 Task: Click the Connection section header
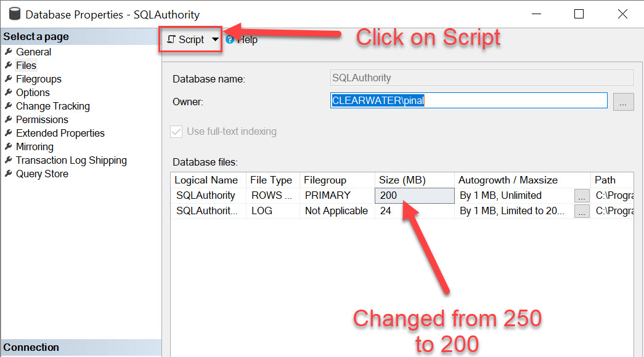[81, 348]
